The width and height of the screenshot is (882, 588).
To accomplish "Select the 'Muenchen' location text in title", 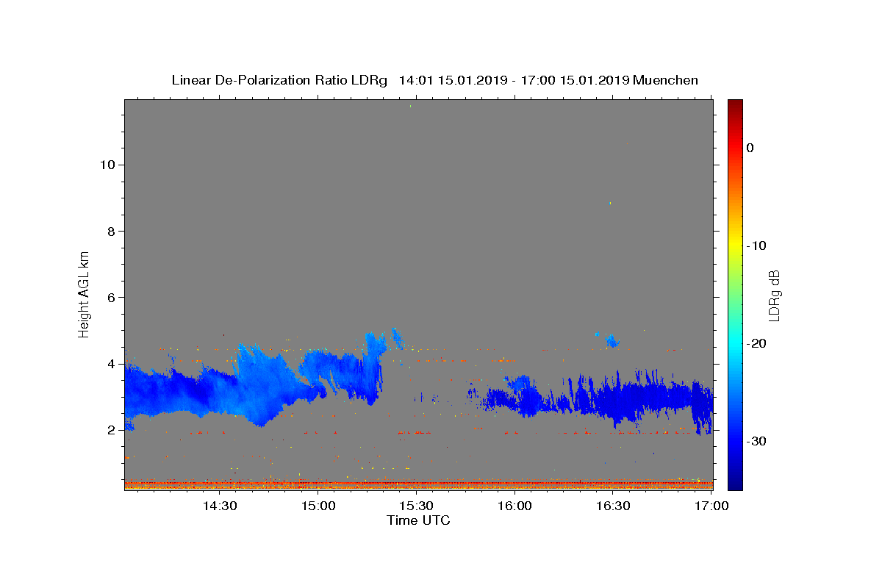I will click(665, 80).
